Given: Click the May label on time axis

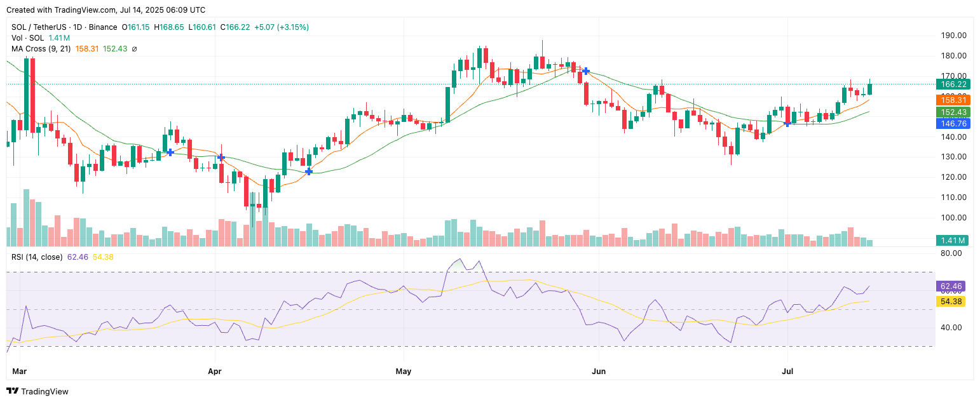Looking at the screenshot, I should click(403, 370).
